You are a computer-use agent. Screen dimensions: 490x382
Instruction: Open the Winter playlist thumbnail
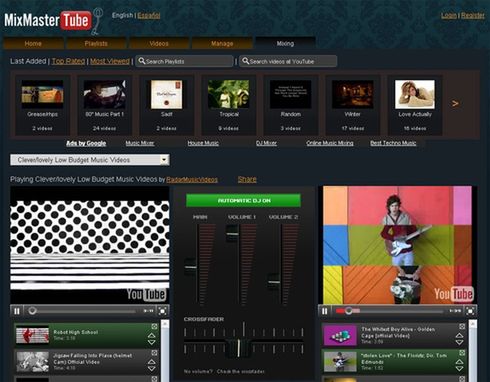(x=352, y=94)
